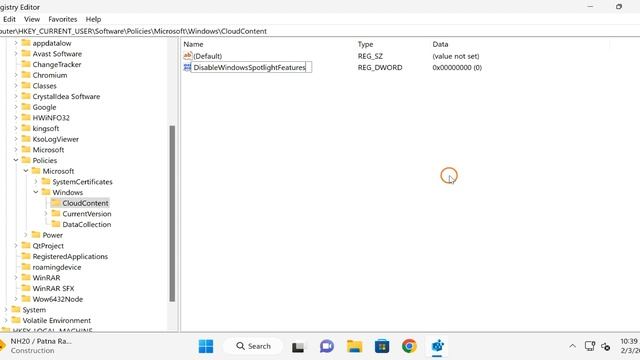Expand the CurrentVersion key
The height and width of the screenshot is (360, 640).
point(46,213)
